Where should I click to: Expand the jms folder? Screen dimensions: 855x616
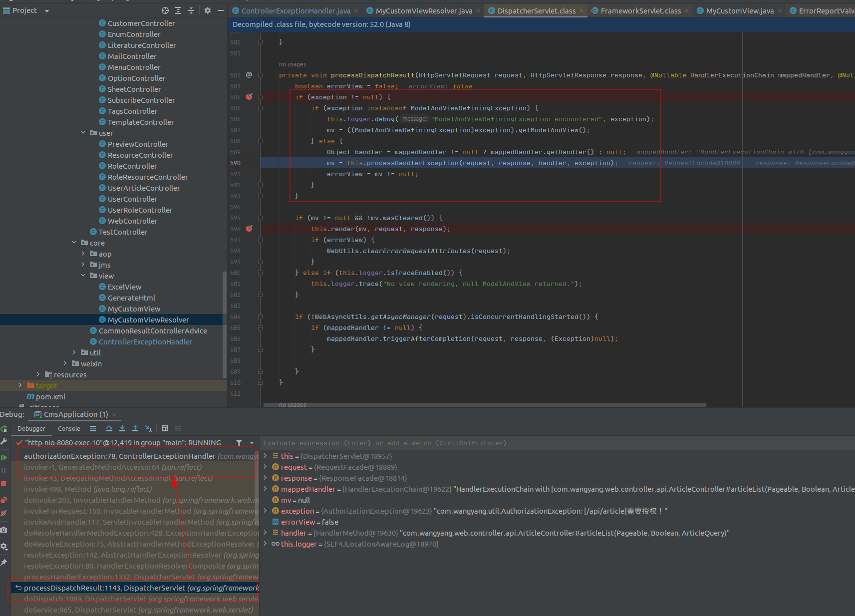[x=83, y=265]
